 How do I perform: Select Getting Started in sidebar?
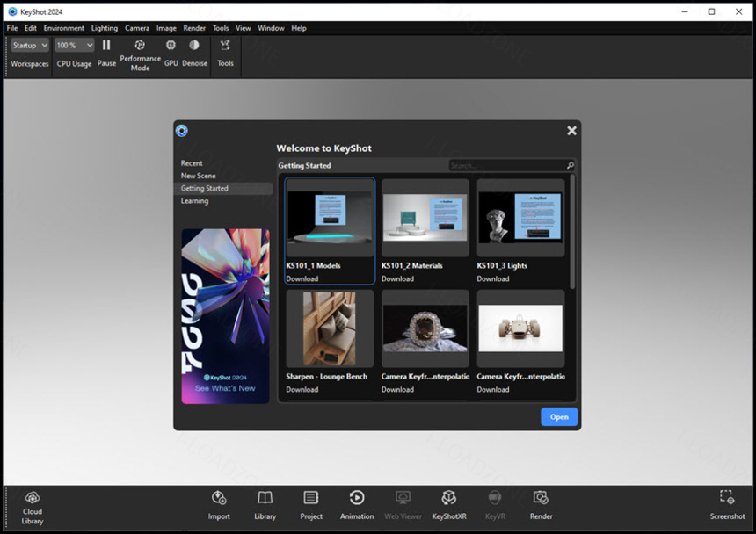[223, 188]
